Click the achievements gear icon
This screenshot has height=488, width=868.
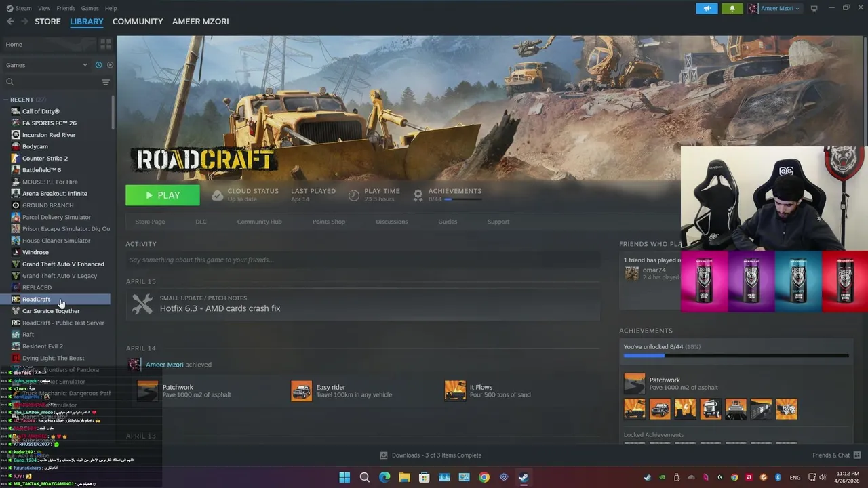click(418, 195)
